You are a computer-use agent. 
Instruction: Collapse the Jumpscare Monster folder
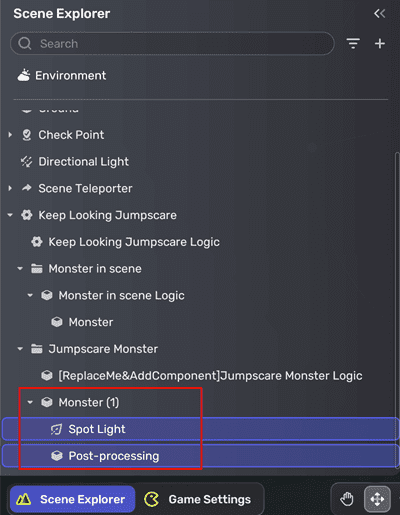(x=20, y=349)
